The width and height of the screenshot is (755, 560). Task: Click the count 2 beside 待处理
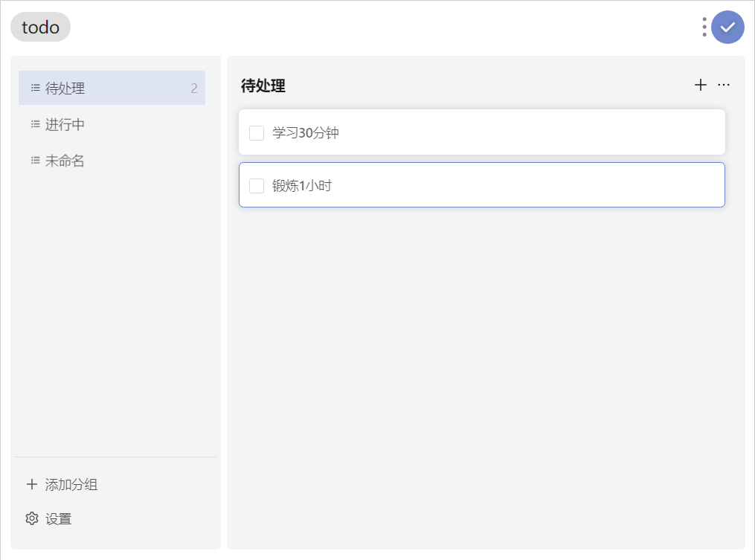(194, 88)
